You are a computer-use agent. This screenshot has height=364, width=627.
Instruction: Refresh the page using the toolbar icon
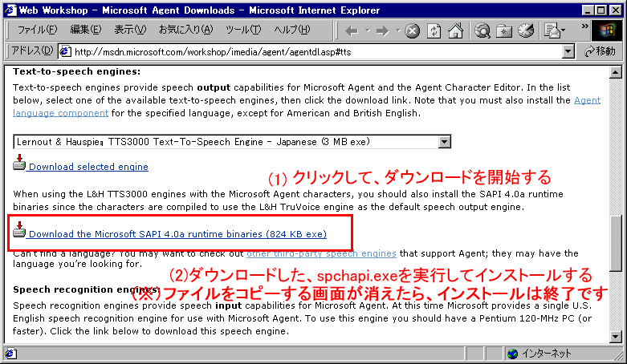tap(434, 30)
